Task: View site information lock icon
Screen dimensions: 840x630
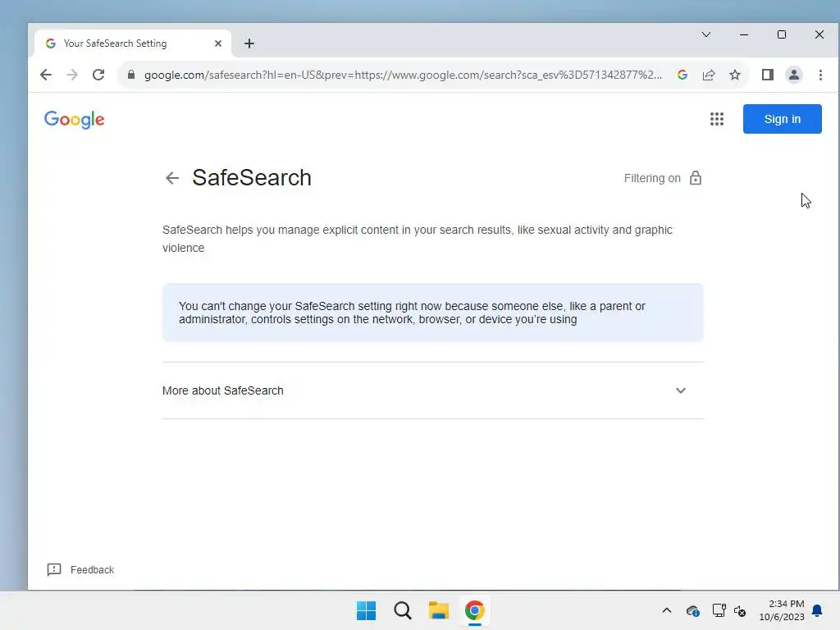Action: [x=131, y=75]
